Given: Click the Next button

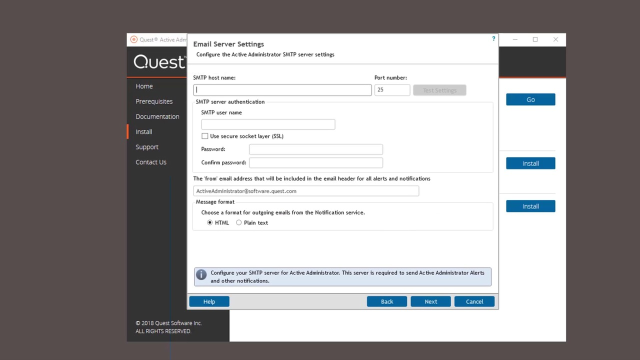Looking at the screenshot, I should pos(431,302).
